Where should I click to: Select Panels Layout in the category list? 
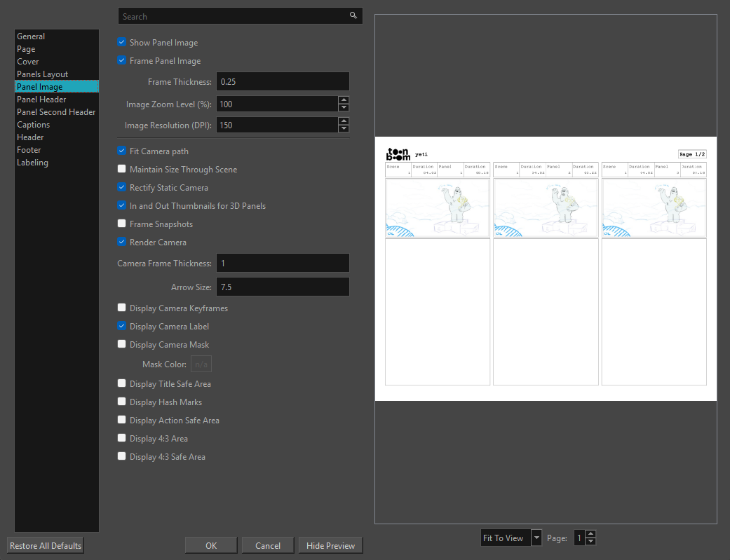(x=43, y=74)
